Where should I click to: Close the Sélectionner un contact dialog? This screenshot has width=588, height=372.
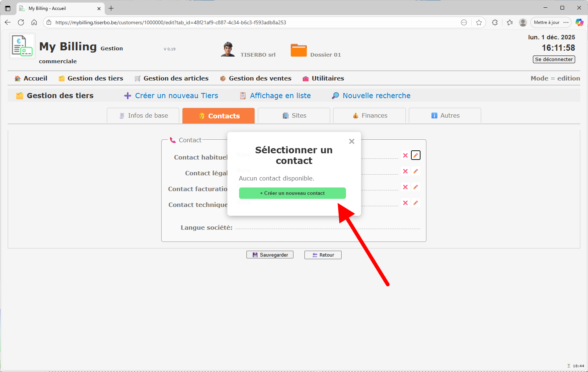click(351, 141)
